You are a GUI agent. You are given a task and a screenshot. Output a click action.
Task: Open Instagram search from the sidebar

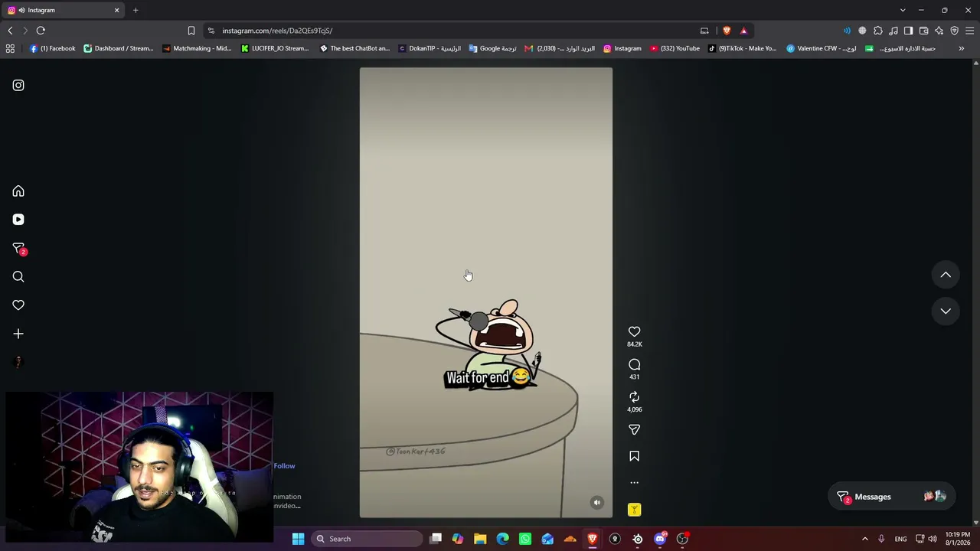coord(18,277)
